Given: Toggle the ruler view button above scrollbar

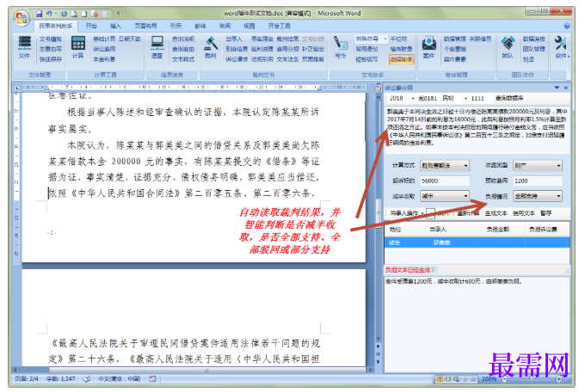Looking at the screenshot, I should pyautogui.click(x=378, y=88).
